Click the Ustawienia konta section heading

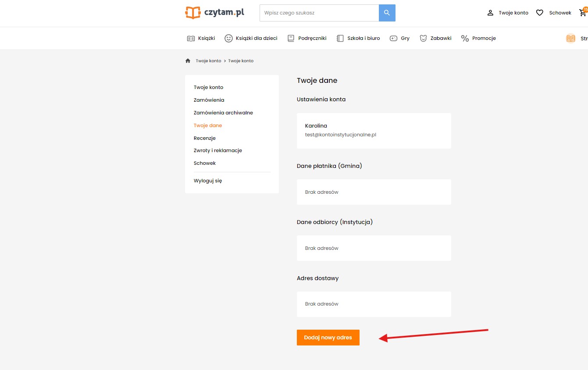click(321, 99)
